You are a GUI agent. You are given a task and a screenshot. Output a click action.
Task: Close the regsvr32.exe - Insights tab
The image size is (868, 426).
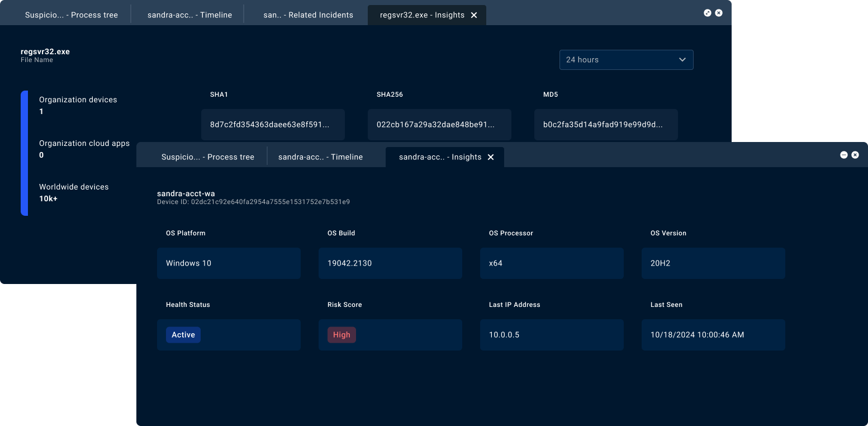tap(474, 16)
